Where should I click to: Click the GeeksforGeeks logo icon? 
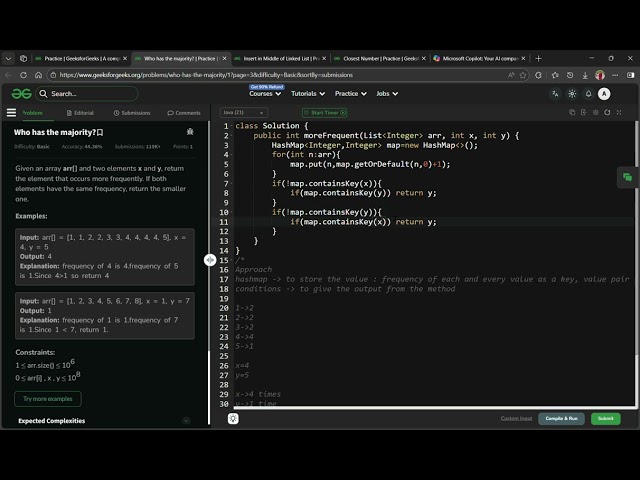coord(21,94)
